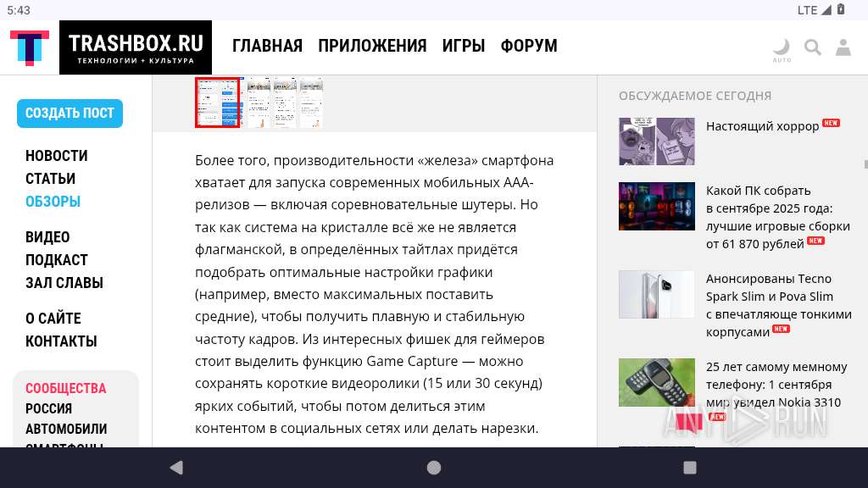Open ФОРУМ in top menu

pos(529,46)
